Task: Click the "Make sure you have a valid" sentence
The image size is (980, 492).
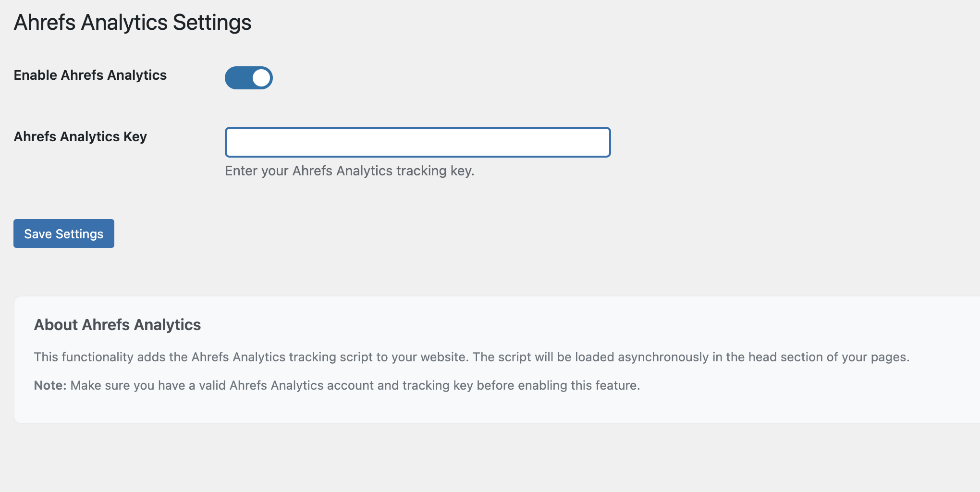Action: click(355, 386)
